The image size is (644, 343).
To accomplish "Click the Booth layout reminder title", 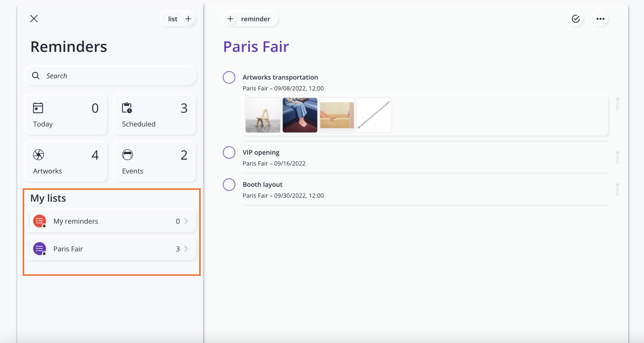I will point(262,185).
